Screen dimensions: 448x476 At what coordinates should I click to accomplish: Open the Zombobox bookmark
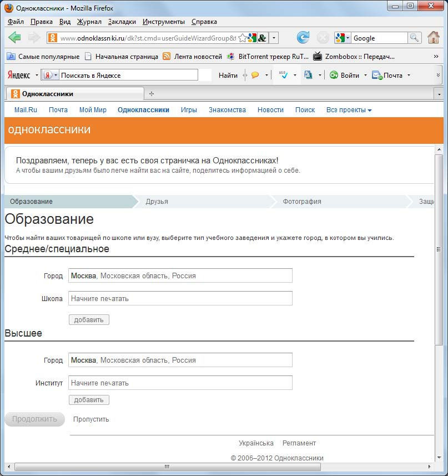pyautogui.click(x=354, y=57)
